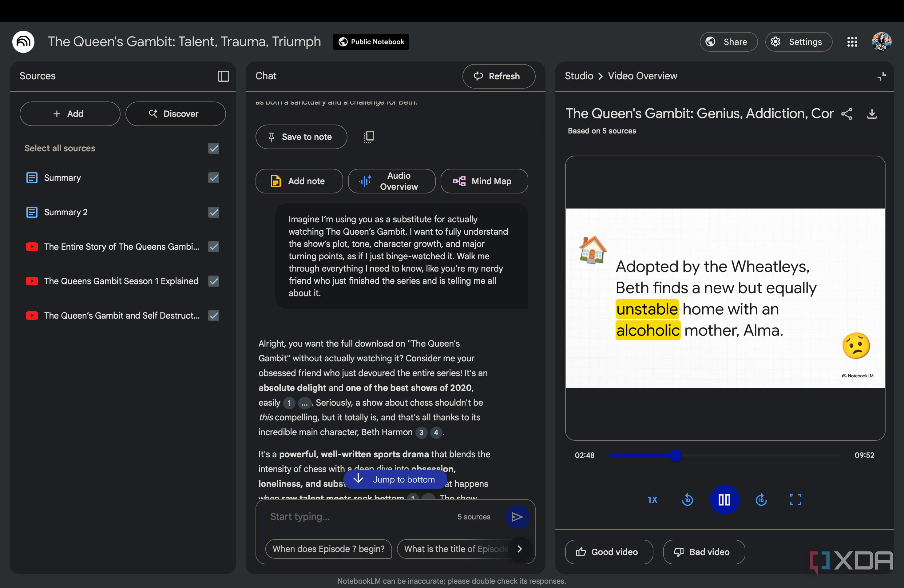Image resolution: width=904 pixels, height=588 pixels.
Task: Share the video overview icon
Action: 847,114
